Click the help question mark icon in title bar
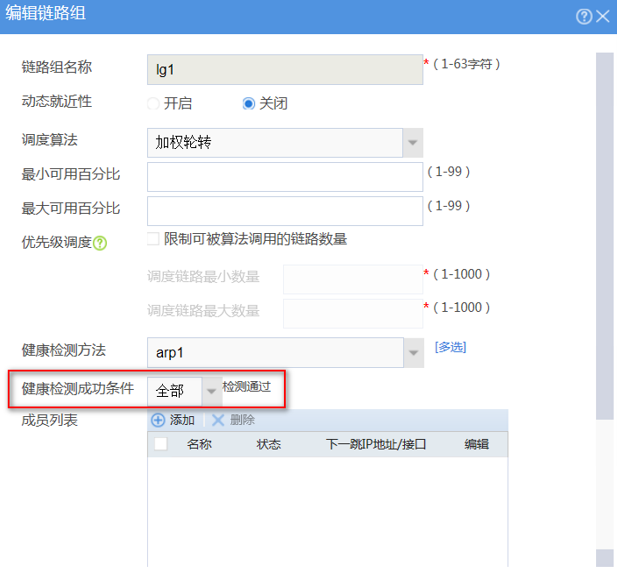The width and height of the screenshot is (617, 568). (583, 16)
